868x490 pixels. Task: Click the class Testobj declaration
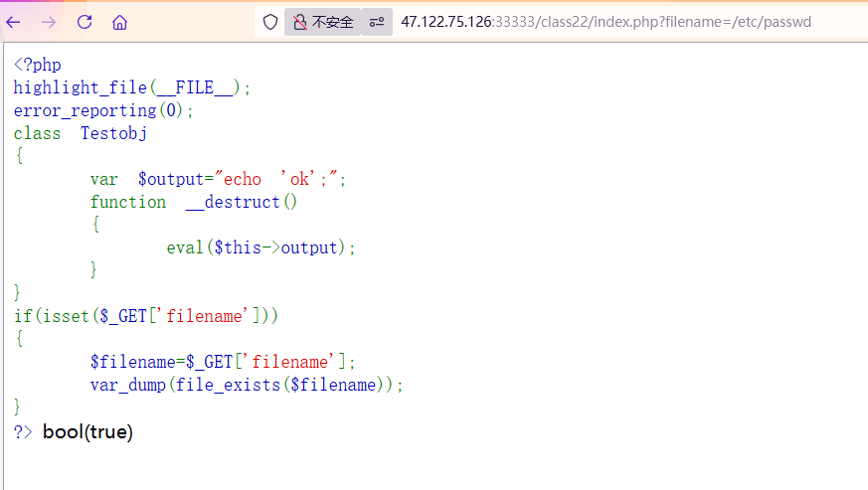pyautogui.click(x=80, y=133)
